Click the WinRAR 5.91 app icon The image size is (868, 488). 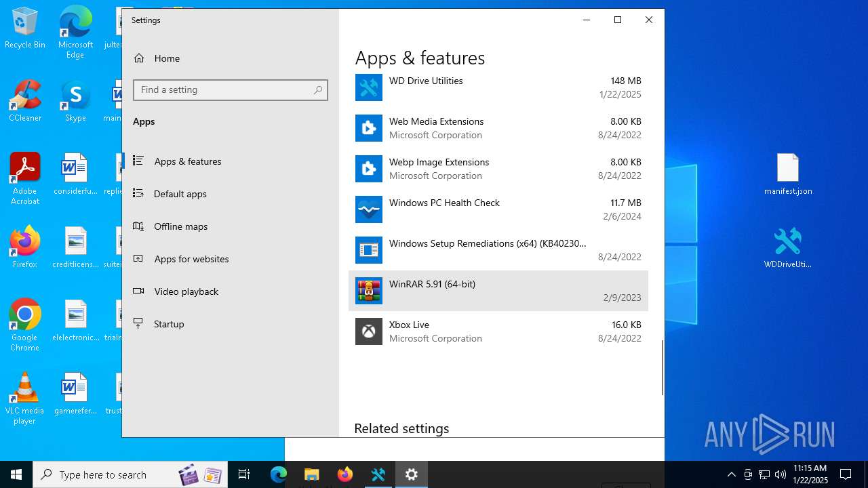(369, 291)
